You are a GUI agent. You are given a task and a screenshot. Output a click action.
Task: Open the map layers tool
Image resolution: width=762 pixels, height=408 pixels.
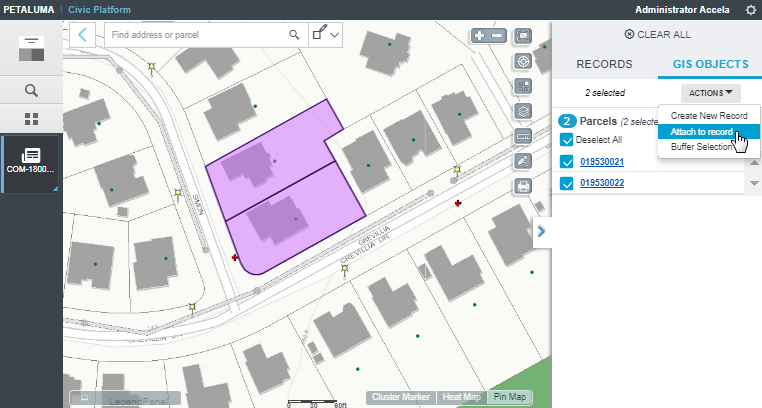tap(522, 111)
